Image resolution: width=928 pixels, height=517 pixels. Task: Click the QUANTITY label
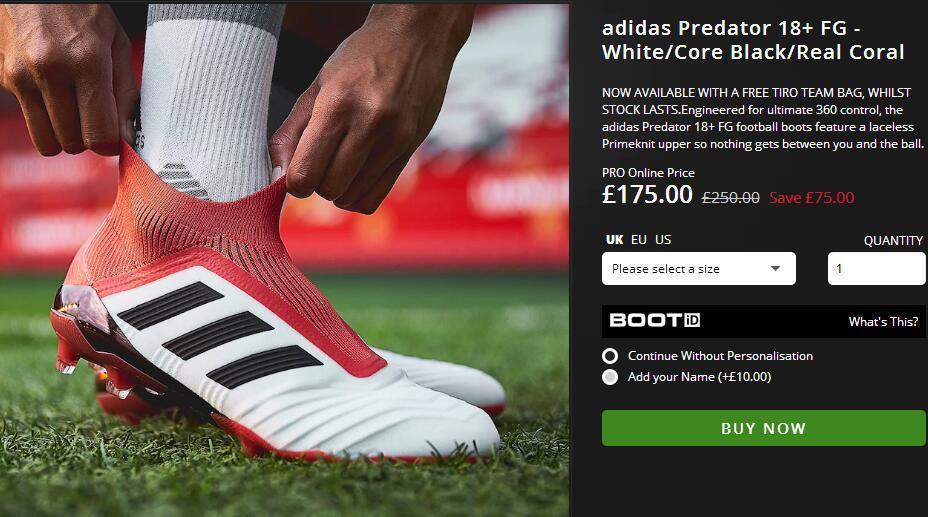(x=893, y=241)
